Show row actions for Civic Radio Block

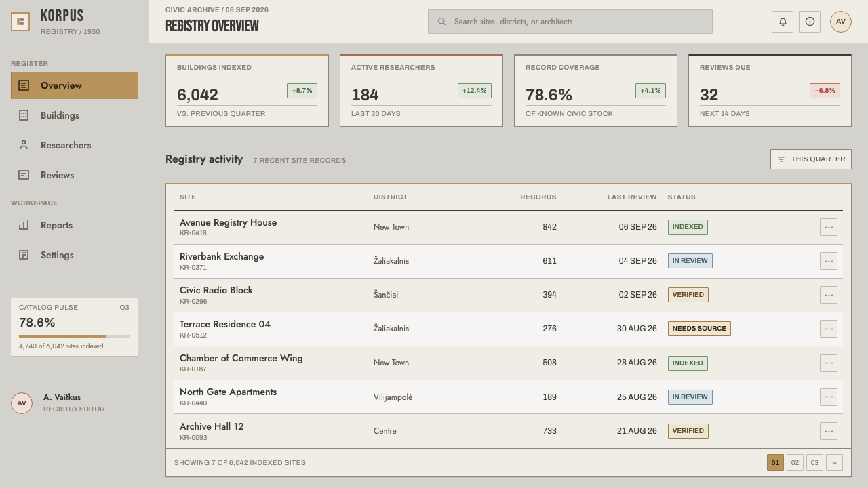(829, 295)
